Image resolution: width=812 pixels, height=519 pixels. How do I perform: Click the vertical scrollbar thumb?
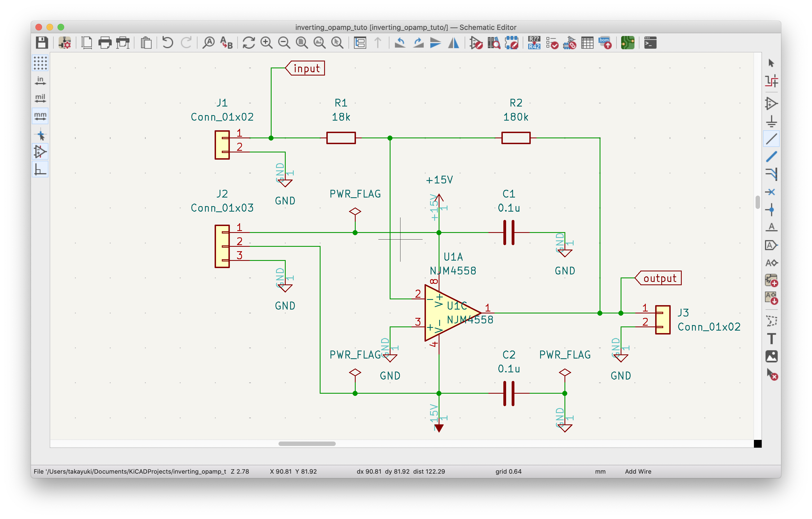point(758,202)
